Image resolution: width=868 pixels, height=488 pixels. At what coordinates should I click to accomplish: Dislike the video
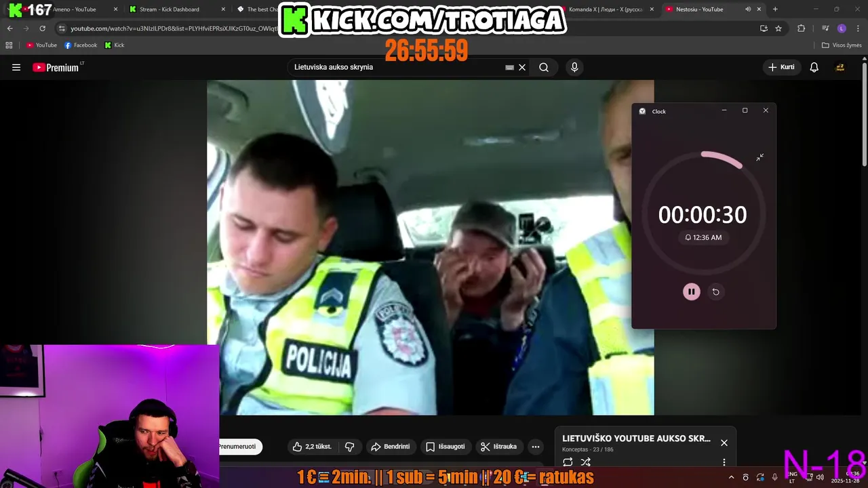350,447
